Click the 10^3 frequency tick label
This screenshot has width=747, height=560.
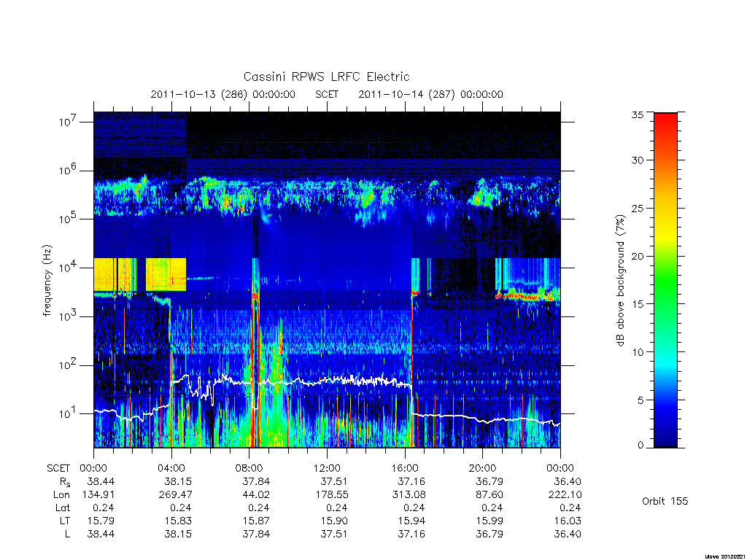pyautogui.click(x=69, y=316)
